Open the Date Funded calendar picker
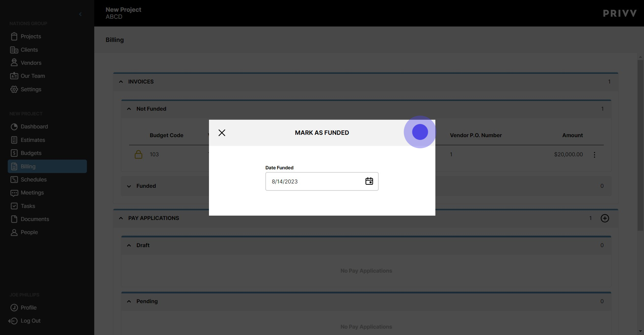644x335 pixels. (x=369, y=181)
